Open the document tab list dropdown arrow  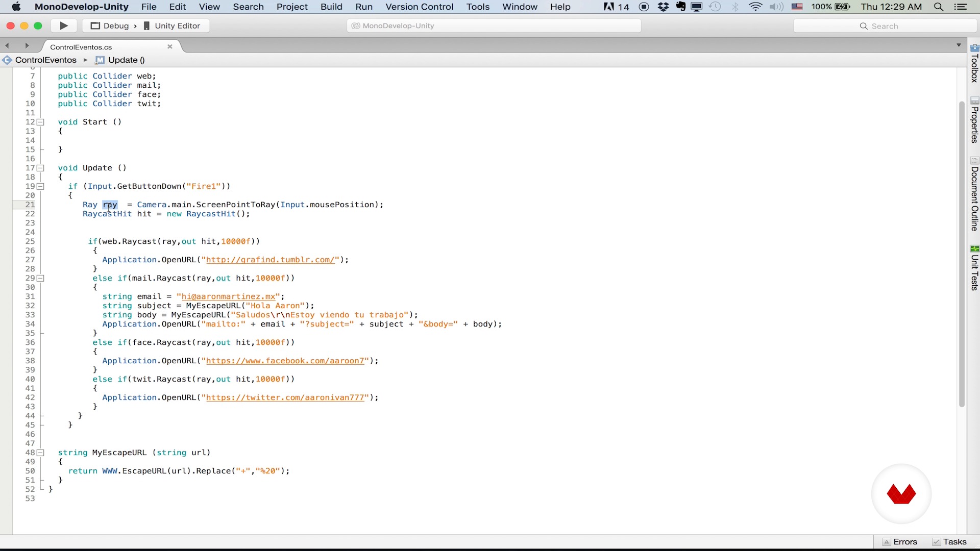click(x=959, y=45)
